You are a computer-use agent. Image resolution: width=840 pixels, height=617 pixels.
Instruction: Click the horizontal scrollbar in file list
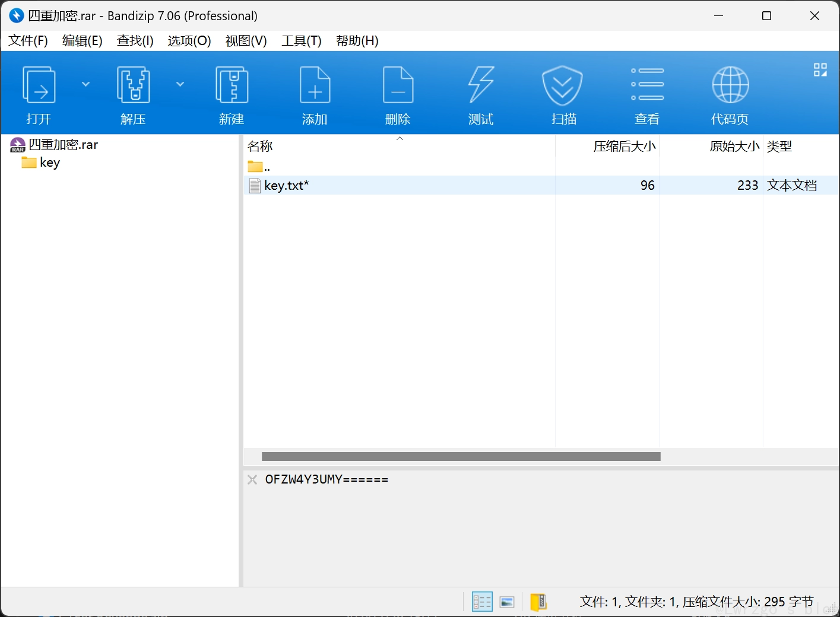click(461, 456)
